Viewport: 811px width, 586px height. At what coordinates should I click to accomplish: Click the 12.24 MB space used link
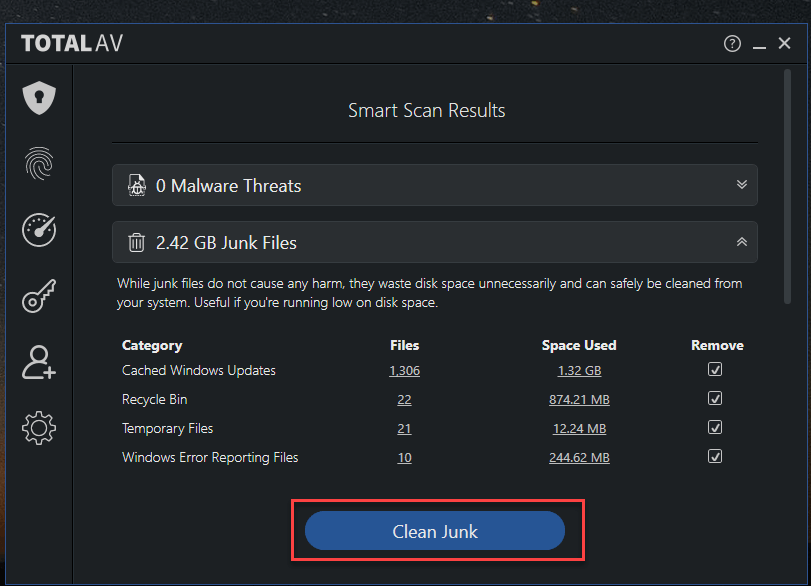pos(579,429)
